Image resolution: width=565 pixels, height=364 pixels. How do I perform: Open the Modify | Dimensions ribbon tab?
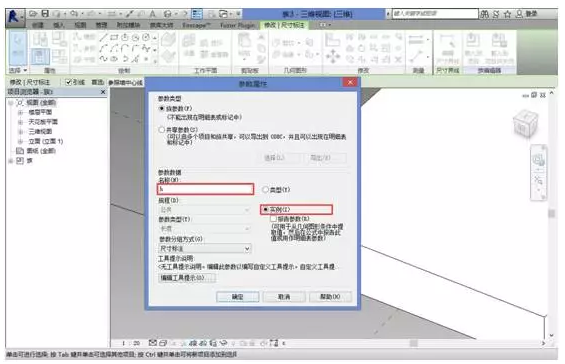point(284,25)
